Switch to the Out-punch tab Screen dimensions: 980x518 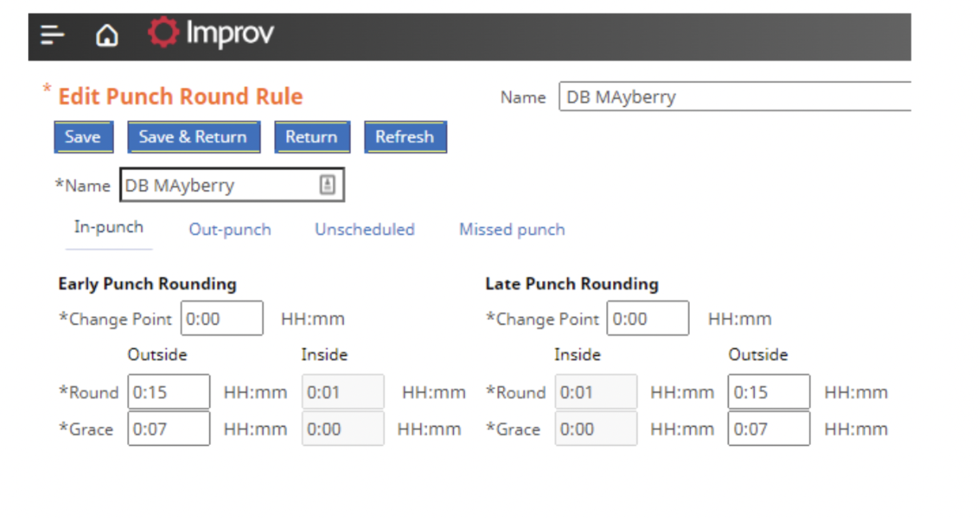(229, 230)
